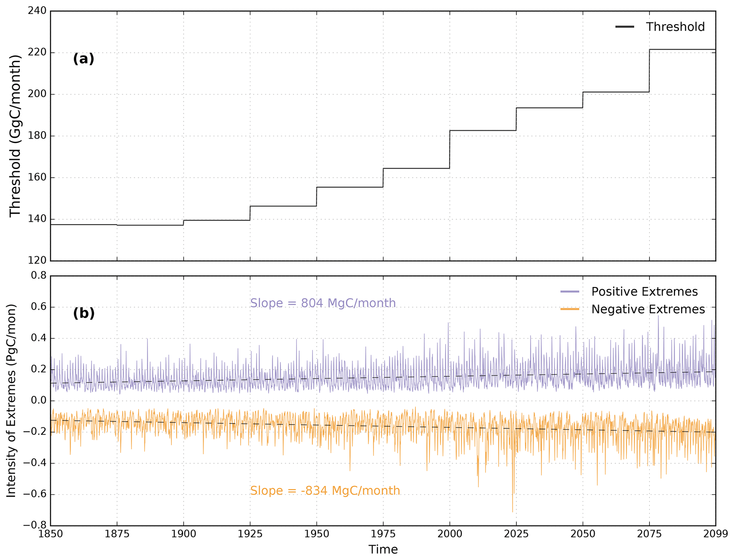Click the Positive Extremes legend label
The width and height of the screenshot is (734, 560).
[x=644, y=292]
